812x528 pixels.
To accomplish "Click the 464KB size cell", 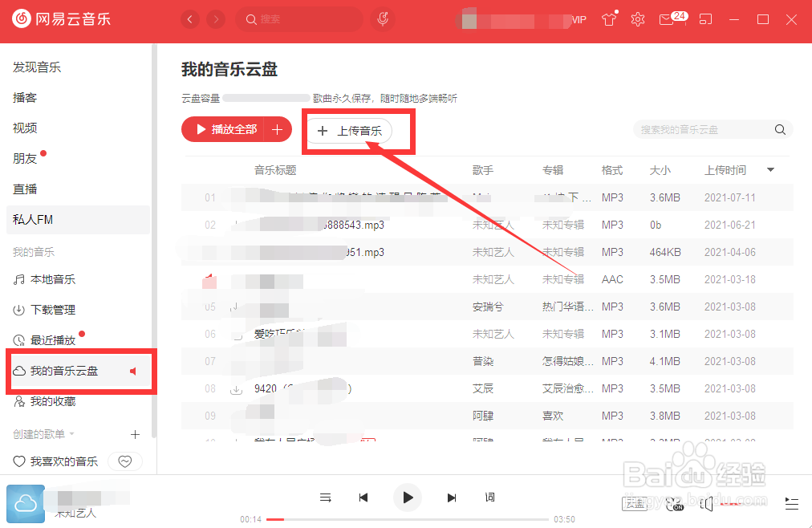I will coord(665,252).
